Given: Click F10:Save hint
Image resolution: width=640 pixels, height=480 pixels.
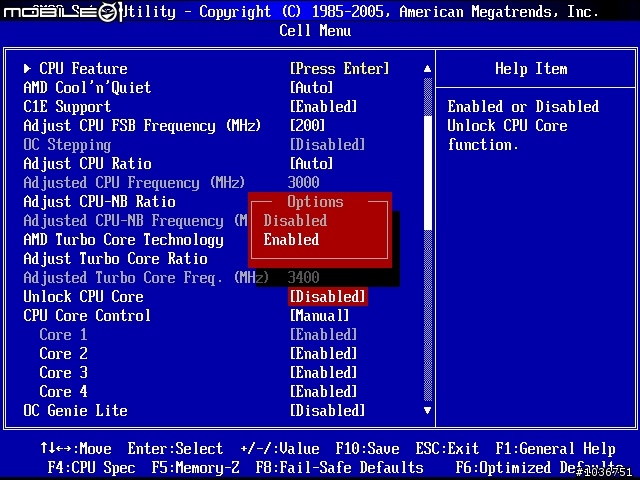Looking at the screenshot, I should pos(367,449).
